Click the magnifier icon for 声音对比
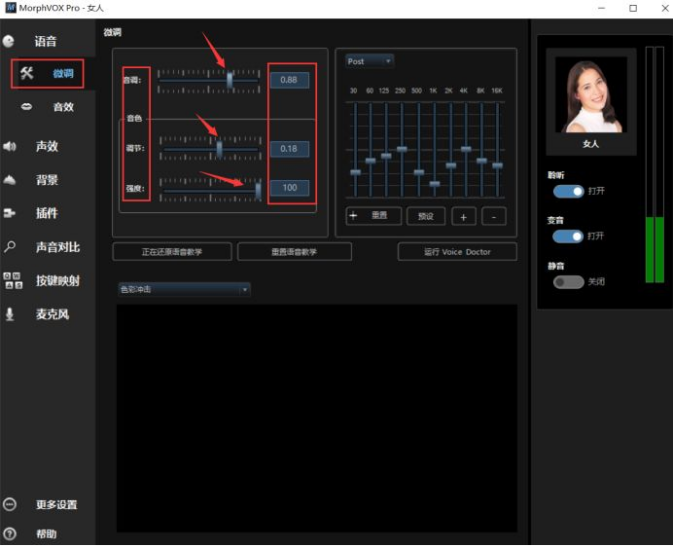The image size is (674, 546). [x=9, y=247]
